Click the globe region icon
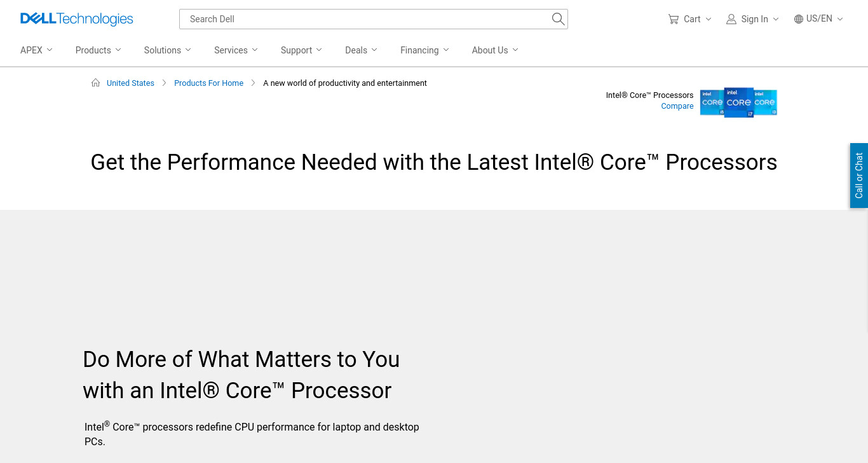 pyautogui.click(x=799, y=19)
